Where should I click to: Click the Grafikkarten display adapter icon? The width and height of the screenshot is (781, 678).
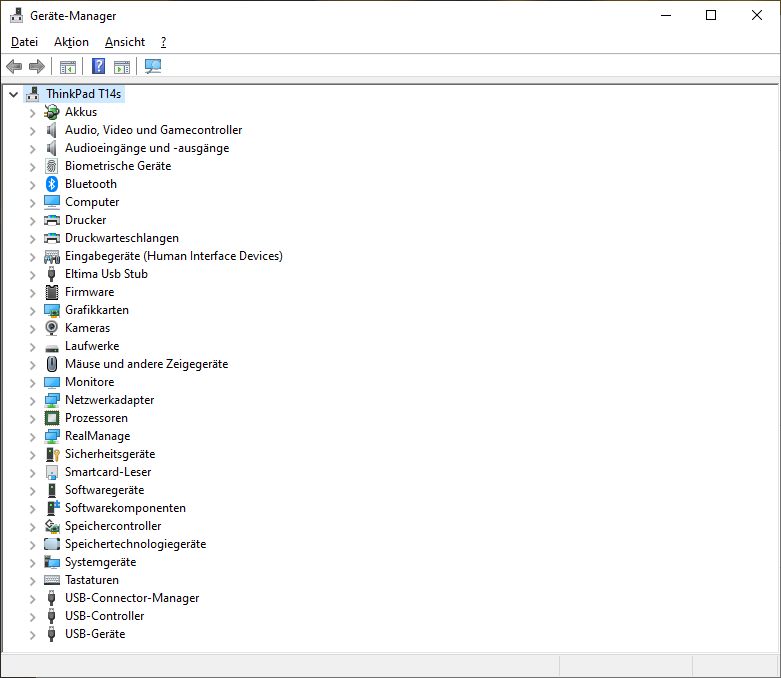(x=52, y=310)
